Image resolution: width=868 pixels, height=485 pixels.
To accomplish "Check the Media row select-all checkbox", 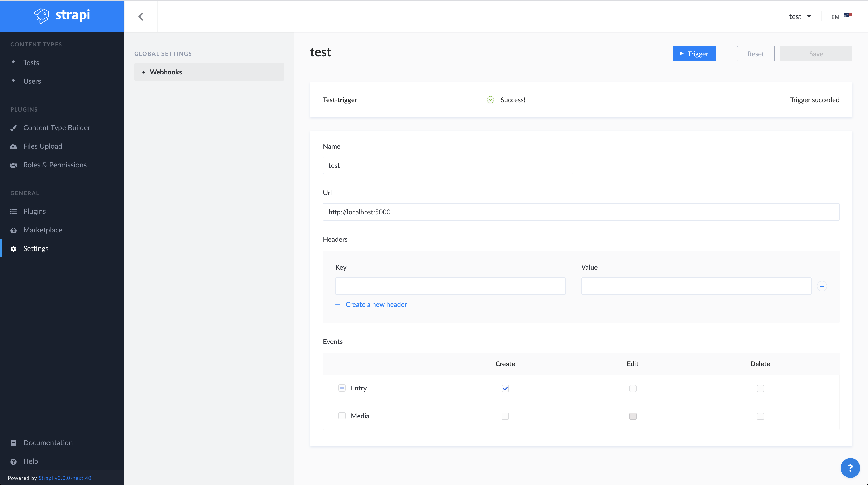I will pyautogui.click(x=342, y=416).
